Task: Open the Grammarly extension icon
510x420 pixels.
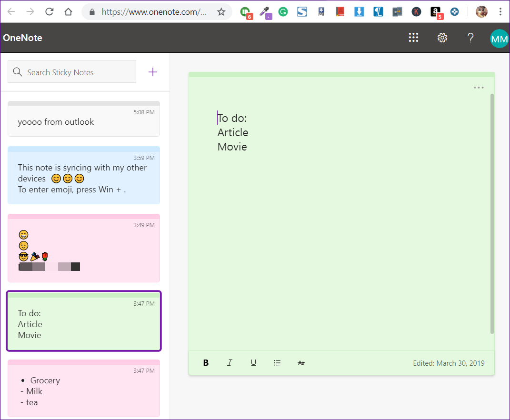Action: pyautogui.click(x=283, y=12)
